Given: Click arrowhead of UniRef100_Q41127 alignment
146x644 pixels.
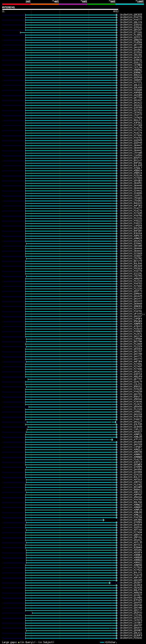Looking at the screenshot, I should 116,422.
